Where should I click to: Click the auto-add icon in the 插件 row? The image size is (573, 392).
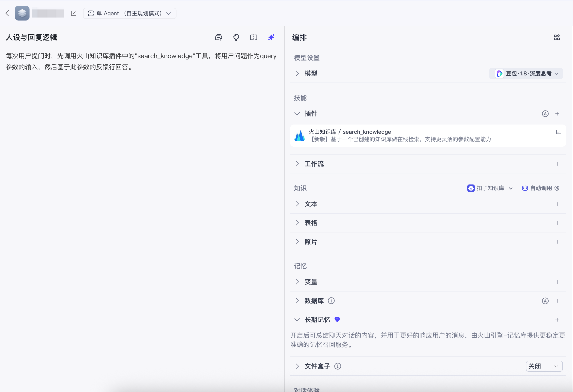pyautogui.click(x=545, y=114)
